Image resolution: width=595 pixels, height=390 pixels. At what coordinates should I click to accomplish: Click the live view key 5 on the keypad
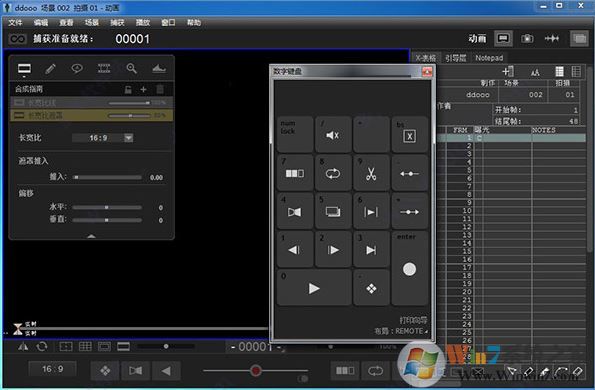tap(333, 211)
